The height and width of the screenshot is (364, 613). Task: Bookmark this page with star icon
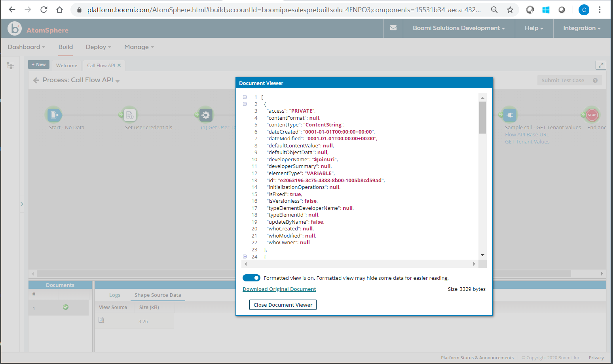coord(510,10)
